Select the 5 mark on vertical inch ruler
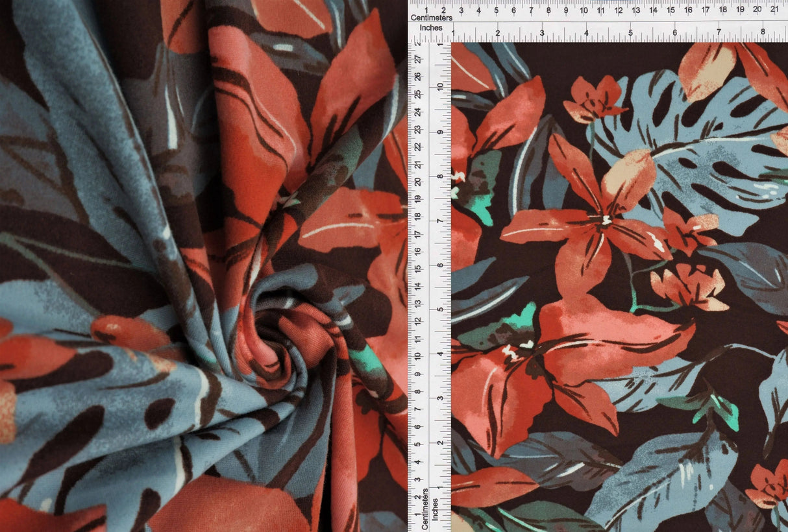 point(441,309)
